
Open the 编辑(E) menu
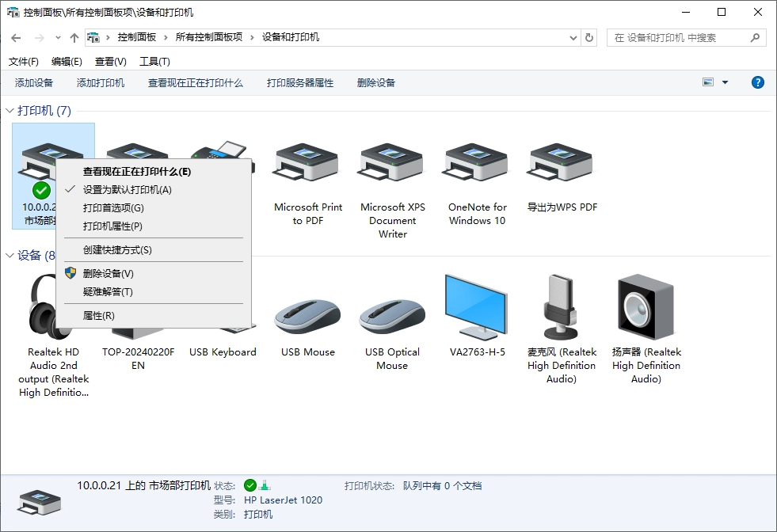coord(67,62)
